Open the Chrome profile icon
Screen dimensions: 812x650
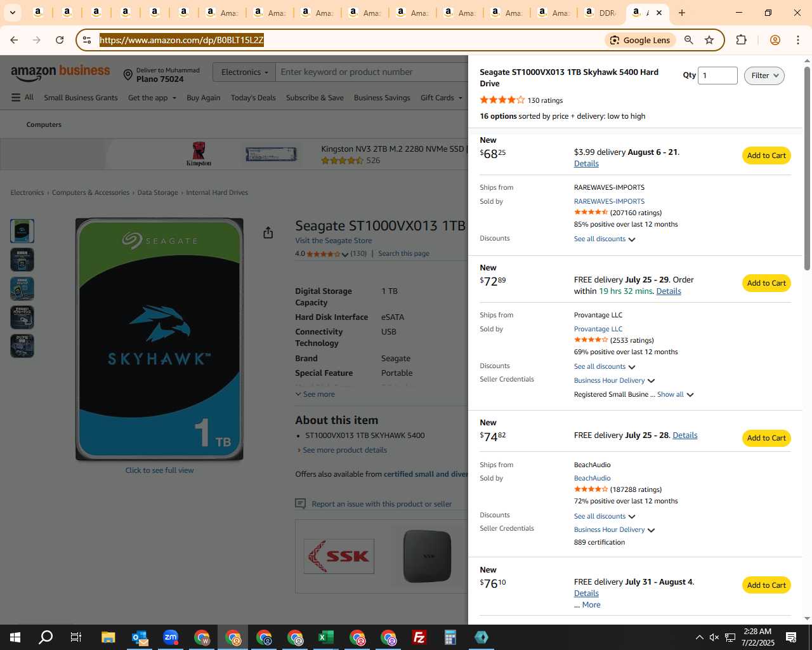click(775, 40)
